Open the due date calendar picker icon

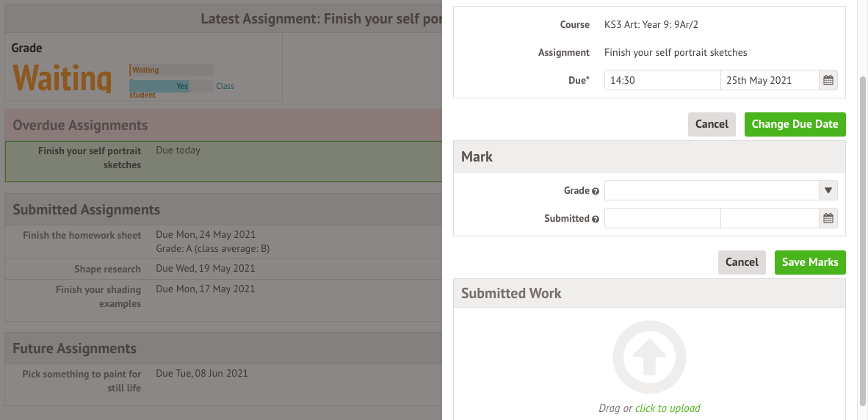tap(828, 80)
